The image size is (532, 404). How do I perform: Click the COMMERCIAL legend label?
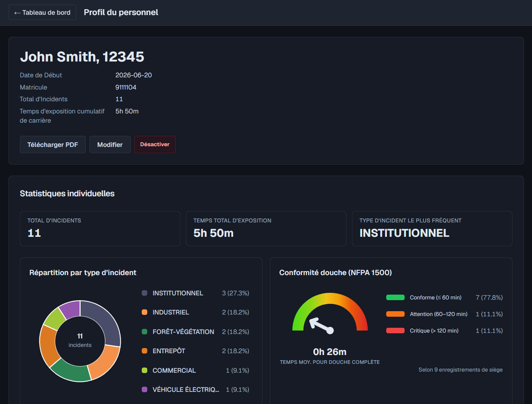174,370
